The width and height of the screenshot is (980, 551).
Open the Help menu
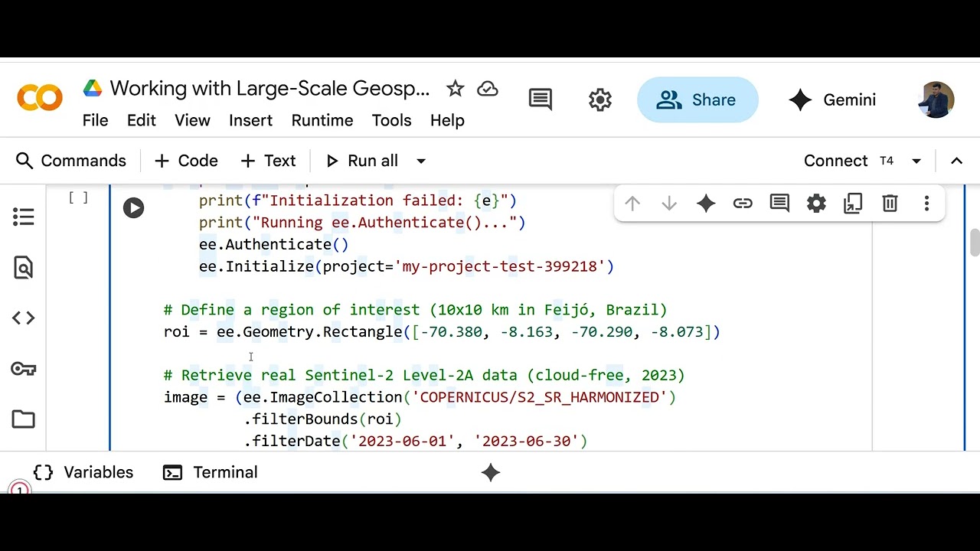pyautogui.click(x=447, y=120)
